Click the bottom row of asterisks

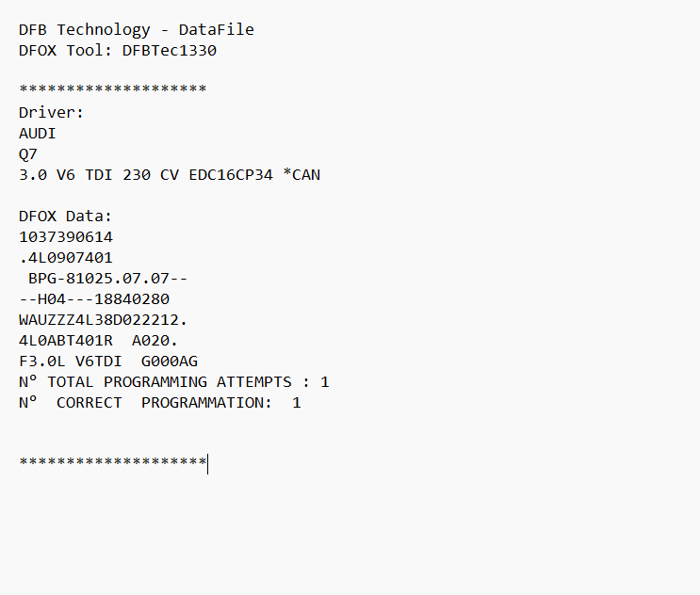[x=112, y=463]
